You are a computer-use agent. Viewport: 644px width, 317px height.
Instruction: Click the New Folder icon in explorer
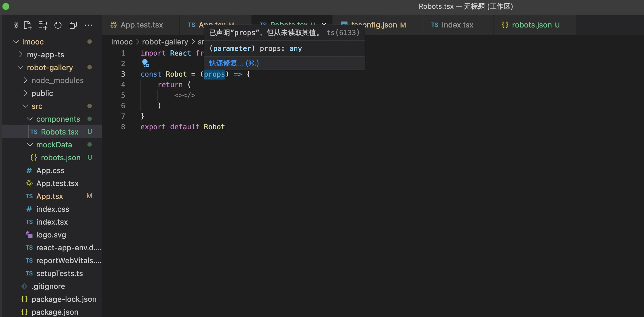[x=43, y=25]
